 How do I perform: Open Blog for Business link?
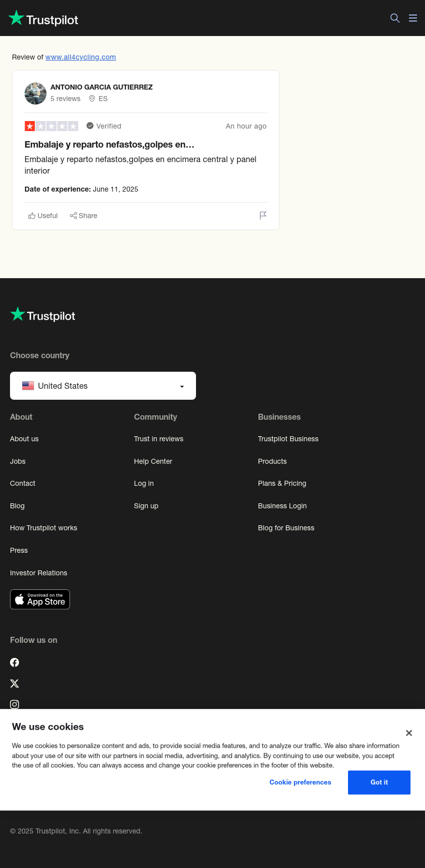click(x=286, y=528)
